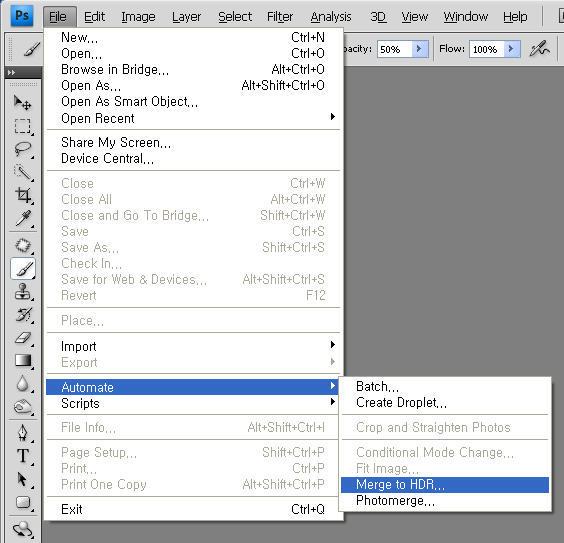The image size is (564, 543).
Task: Choose Open... from File menu
Action: tap(193, 54)
